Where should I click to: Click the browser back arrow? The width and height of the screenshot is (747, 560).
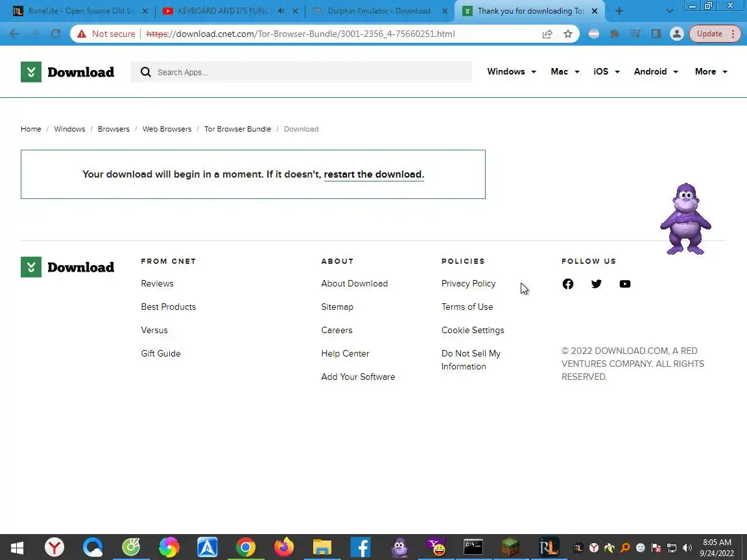coord(14,34)
